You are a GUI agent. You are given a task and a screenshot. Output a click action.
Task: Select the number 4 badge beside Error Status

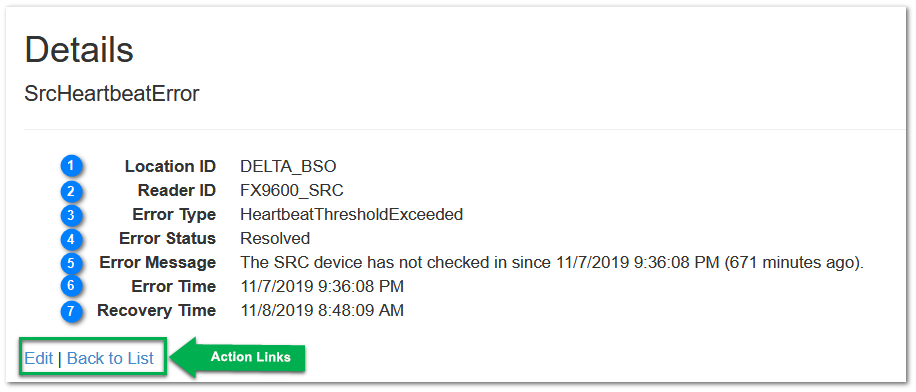click(x=71, y=238)
